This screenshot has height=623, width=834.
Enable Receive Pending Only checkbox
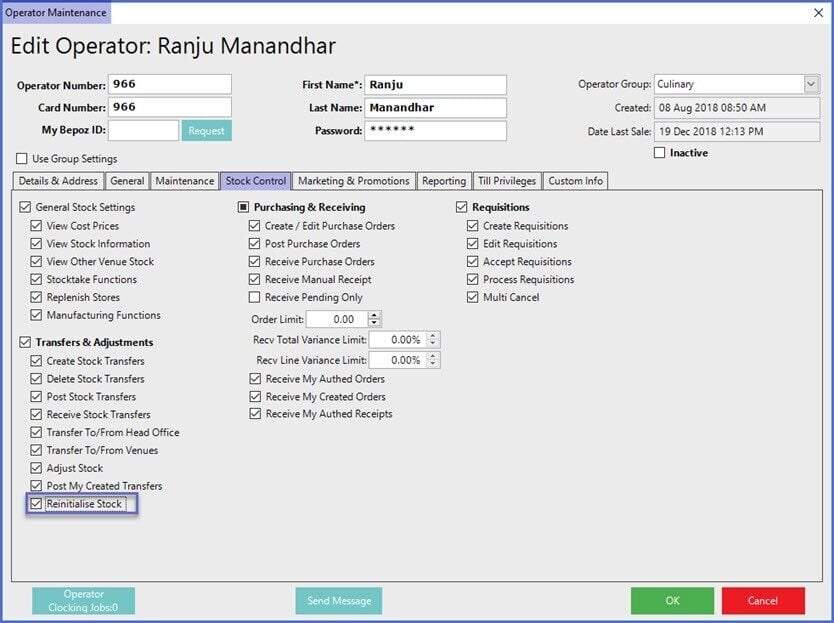pyautogui.click(x=255, y=297)
